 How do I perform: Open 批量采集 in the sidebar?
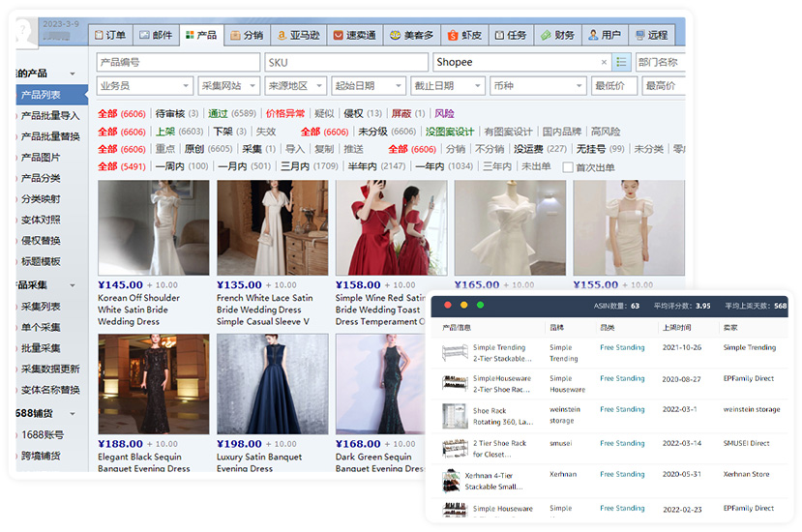pyautogui.click(x=41, y=348)
